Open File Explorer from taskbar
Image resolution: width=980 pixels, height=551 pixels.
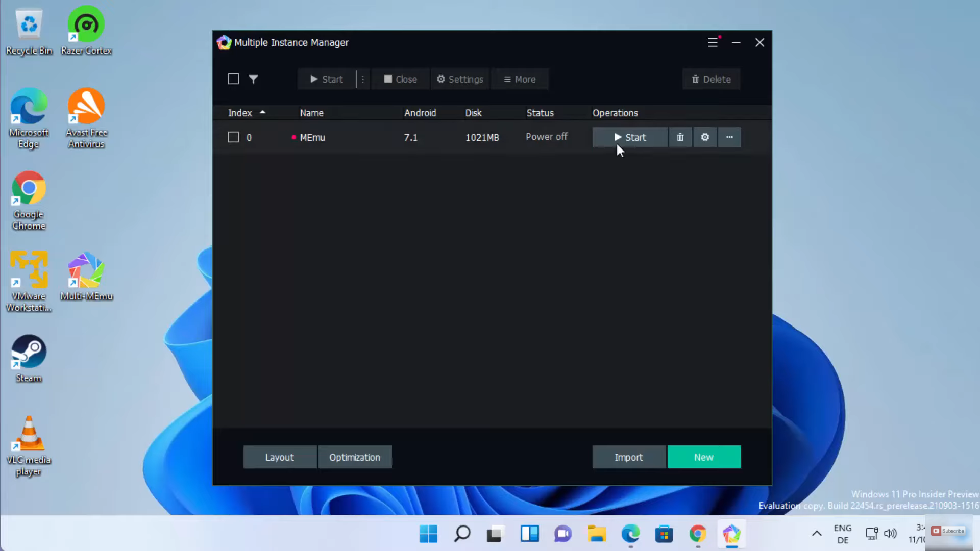click(597, 534)
